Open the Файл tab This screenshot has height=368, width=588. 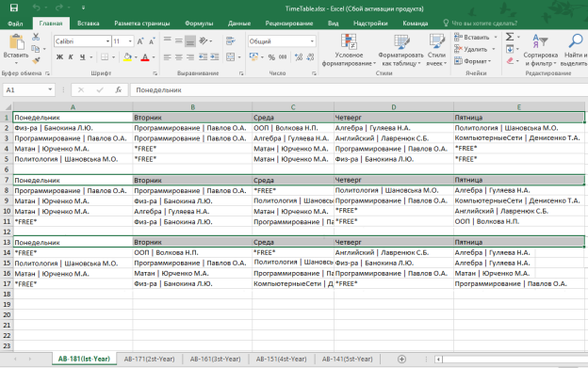tap(15, 24)
